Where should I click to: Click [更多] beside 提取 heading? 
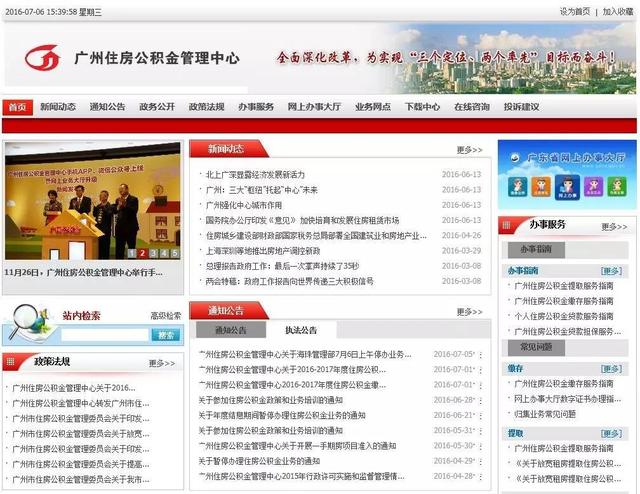611,433
